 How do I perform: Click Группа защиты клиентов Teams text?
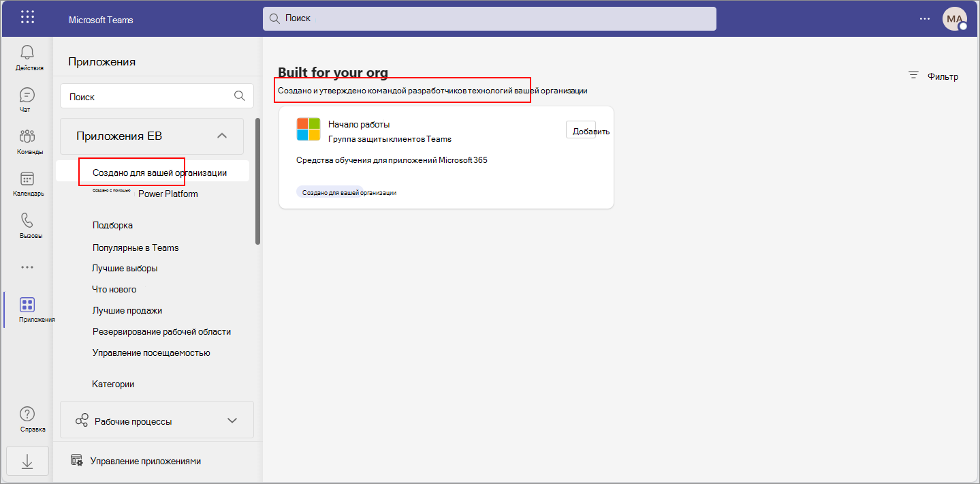pos(390,138)
